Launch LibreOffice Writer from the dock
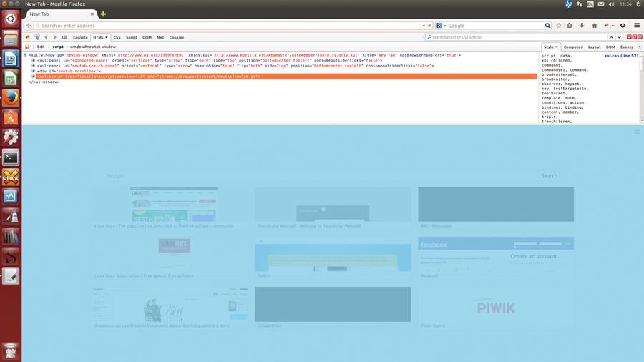 click(x=11, y=59)
